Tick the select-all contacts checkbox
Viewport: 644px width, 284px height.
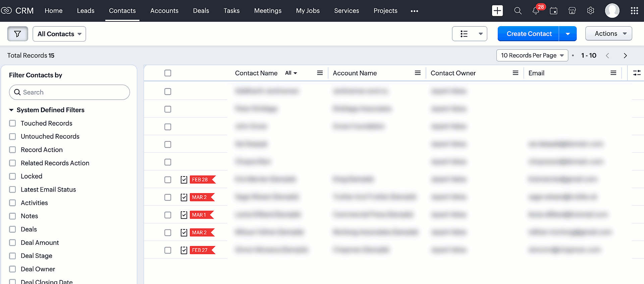tap(168, 73)
